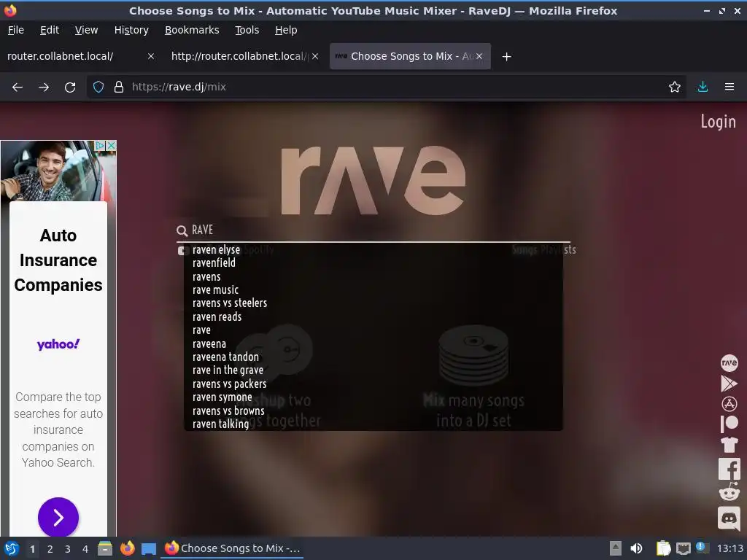This screenshot has height=560, width=747.
Task: Open the volume control in system tray
Action: (x=636, y=548)
